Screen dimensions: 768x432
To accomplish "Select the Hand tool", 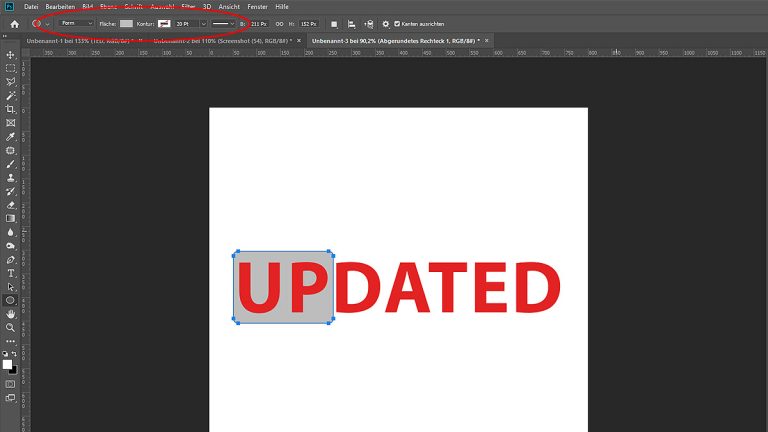I will point(10,314).
